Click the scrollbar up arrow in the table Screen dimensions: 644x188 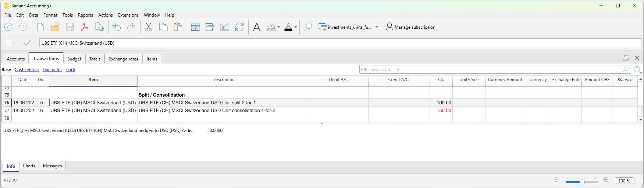pyautogui.click(x=641, y=79)
